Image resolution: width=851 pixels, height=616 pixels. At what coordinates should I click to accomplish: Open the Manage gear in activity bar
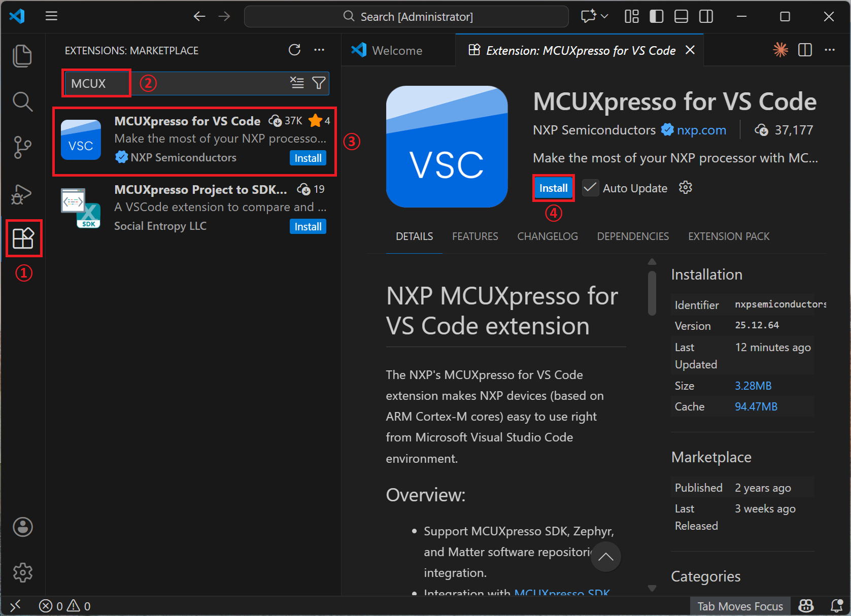22,572
